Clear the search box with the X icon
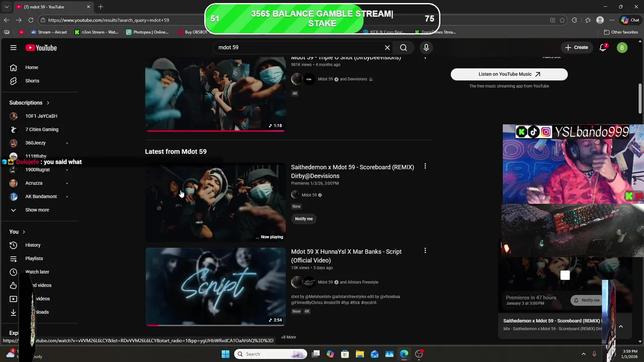Image resolution: width=644 pixels, height=362 pixels. pos(387,48)
